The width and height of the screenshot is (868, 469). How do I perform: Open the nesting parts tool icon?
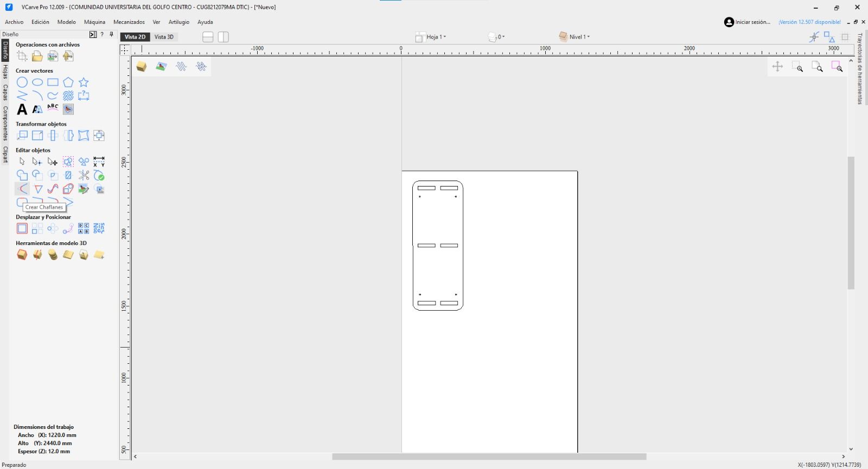[99, 228]
